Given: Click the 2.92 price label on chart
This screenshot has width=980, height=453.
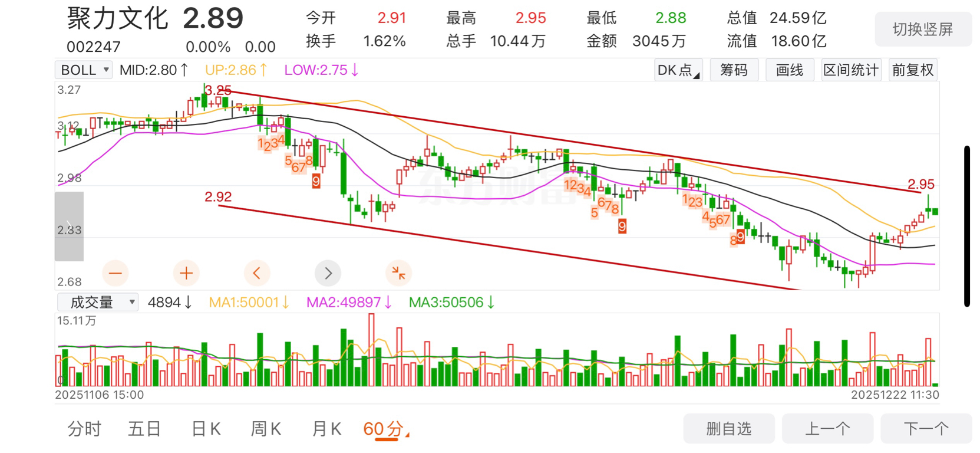Looking at the screenshot, I should 218,197.
